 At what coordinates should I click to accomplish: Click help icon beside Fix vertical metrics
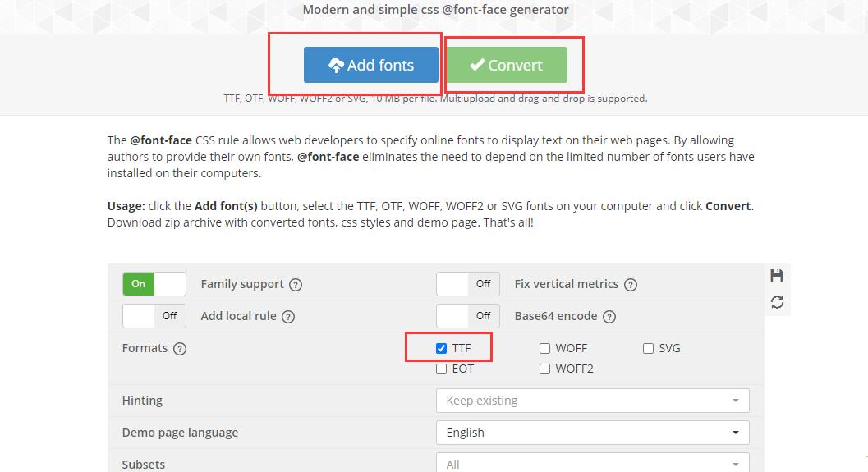point(631,285)
